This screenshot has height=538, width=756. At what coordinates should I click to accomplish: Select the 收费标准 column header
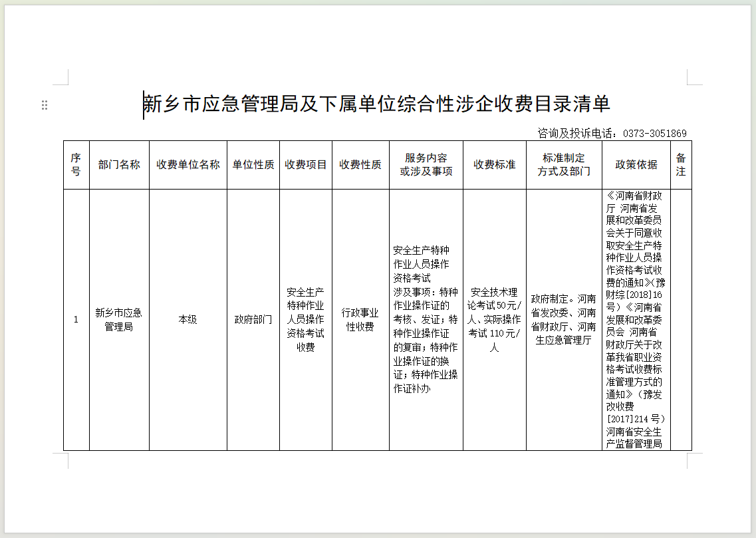(494, 164)
